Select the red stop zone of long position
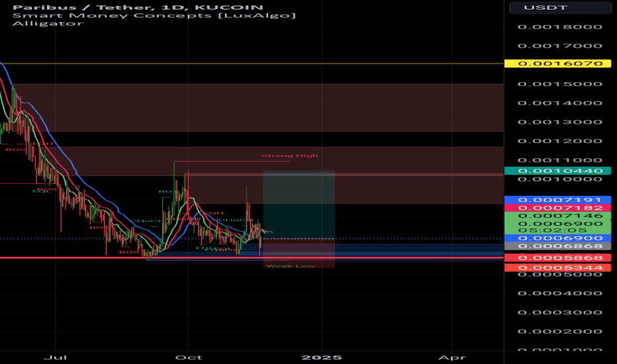 tap(299, 253)
